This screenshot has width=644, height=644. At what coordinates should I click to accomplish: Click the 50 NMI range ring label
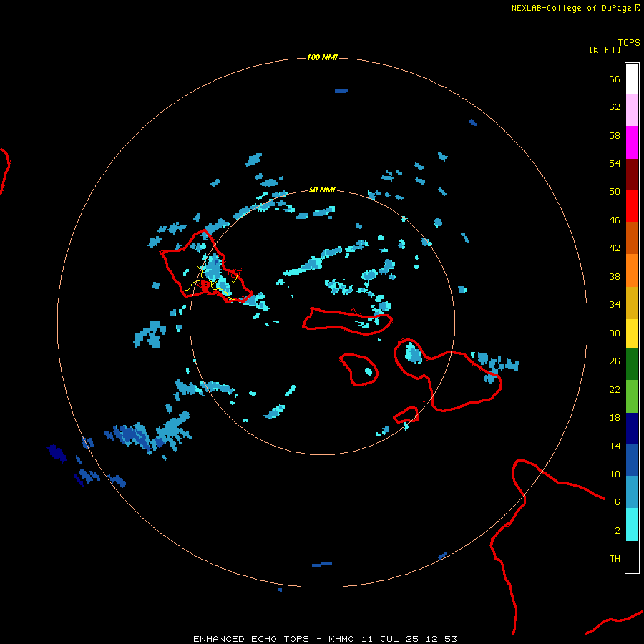[x=322, y=190]
